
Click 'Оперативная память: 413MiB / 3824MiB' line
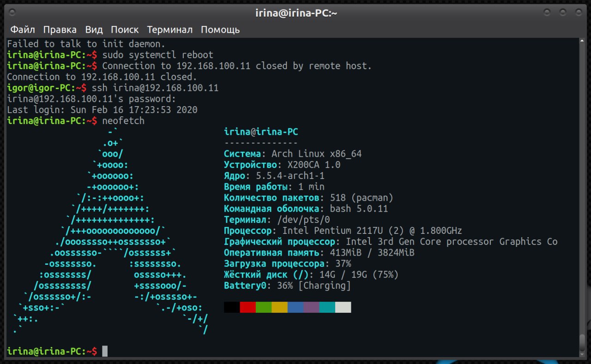coord(319,253)
